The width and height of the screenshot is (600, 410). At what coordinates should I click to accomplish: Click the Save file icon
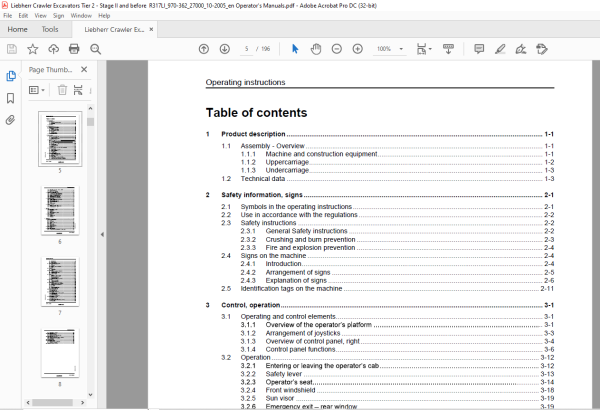click(12, 49)
